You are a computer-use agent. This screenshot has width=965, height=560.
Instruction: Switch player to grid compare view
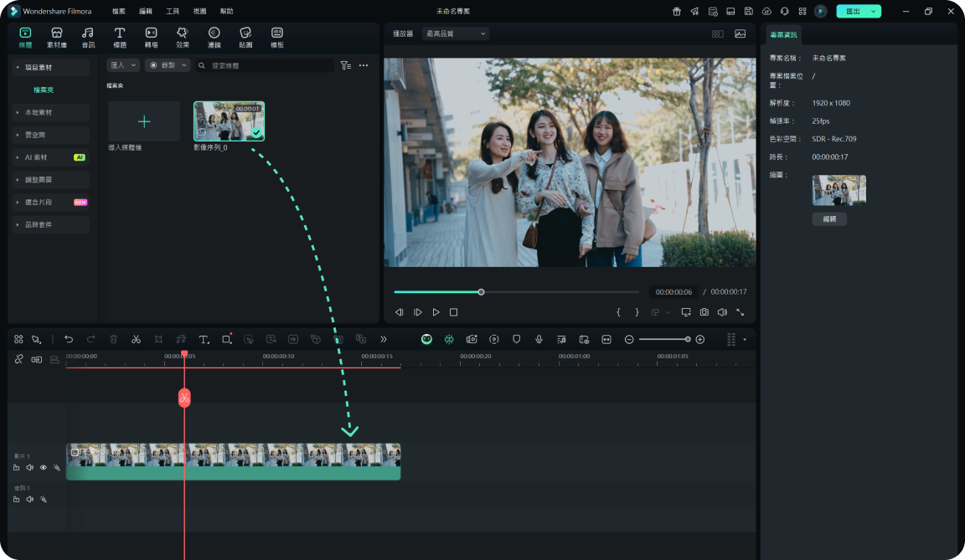718,33
